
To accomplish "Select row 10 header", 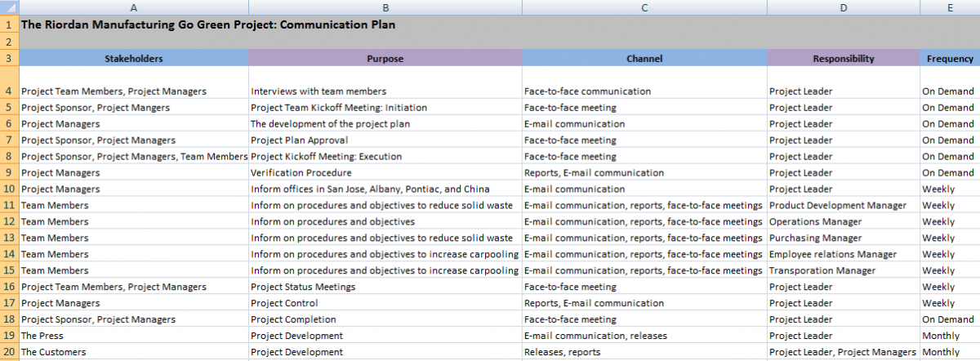I will coord(9,189).
